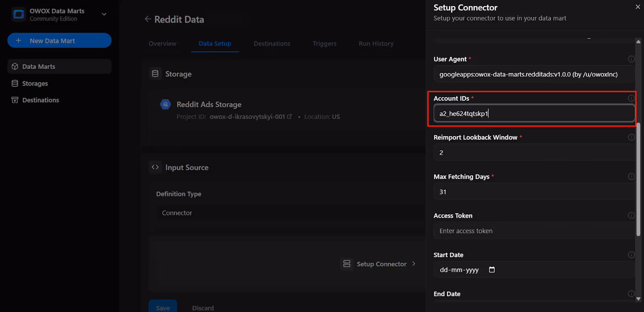Show info for Max Fetching Days

coord(631,177)
